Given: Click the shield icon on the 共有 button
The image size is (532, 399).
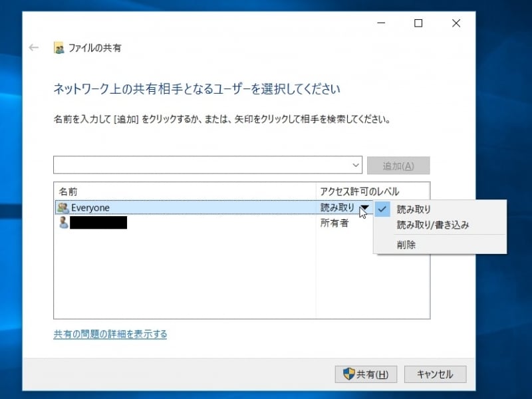Looking at the screenshot, I should [349, 374].
